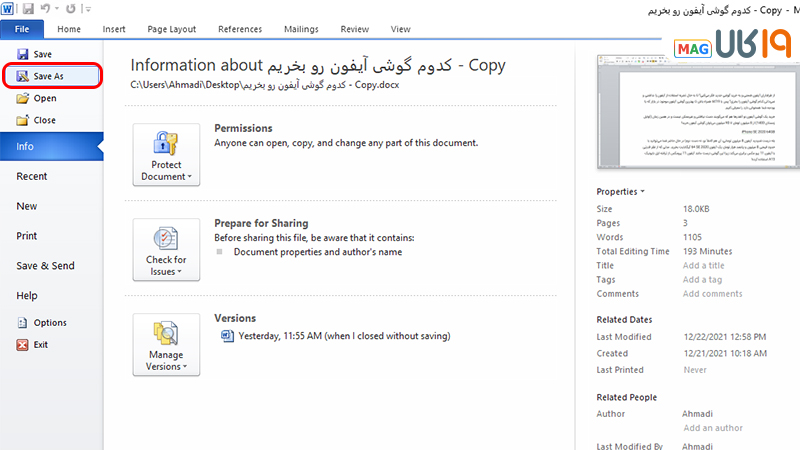Image resolution: width=800 pixels, height=450 pixels.
Task: Click the Add a tag field
Action: [702, 280]
